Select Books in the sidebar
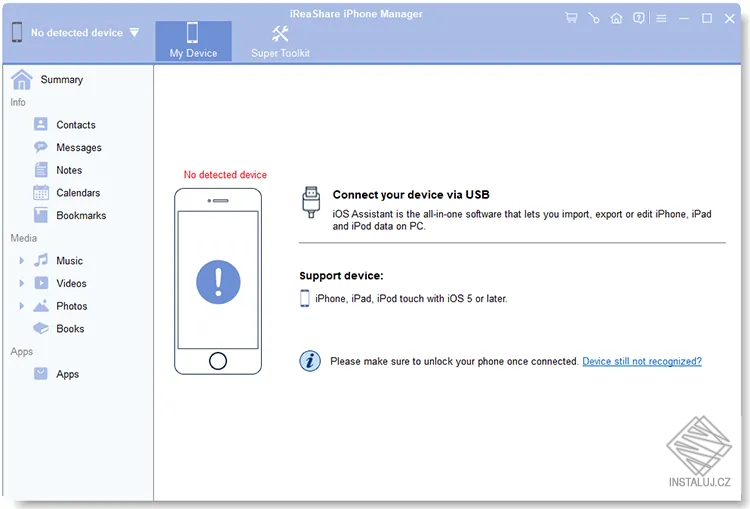Viewport: 750px width, 509px height. [70, 329]
